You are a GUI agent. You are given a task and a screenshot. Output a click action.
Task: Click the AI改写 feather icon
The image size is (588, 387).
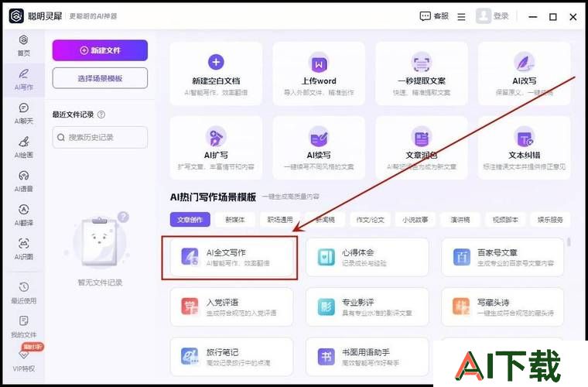point(524,63)
